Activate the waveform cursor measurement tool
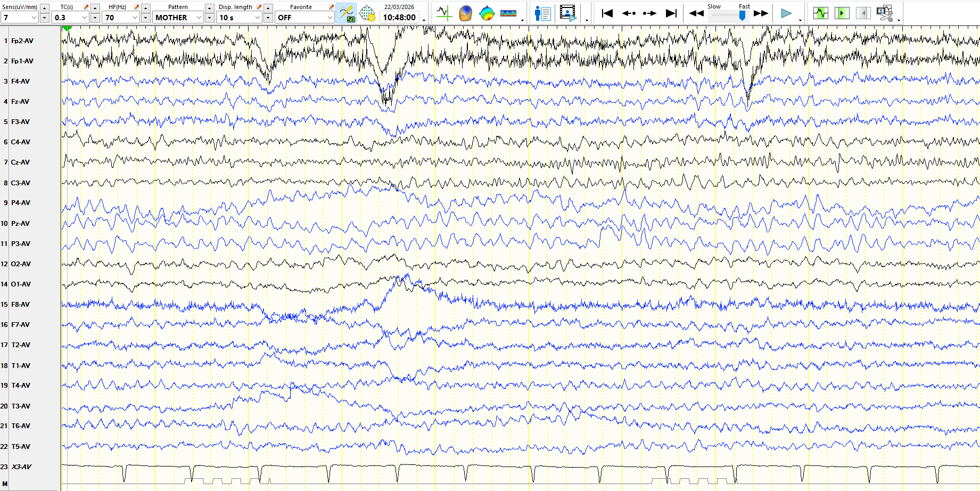980x491 pixels. pos(443,13)
